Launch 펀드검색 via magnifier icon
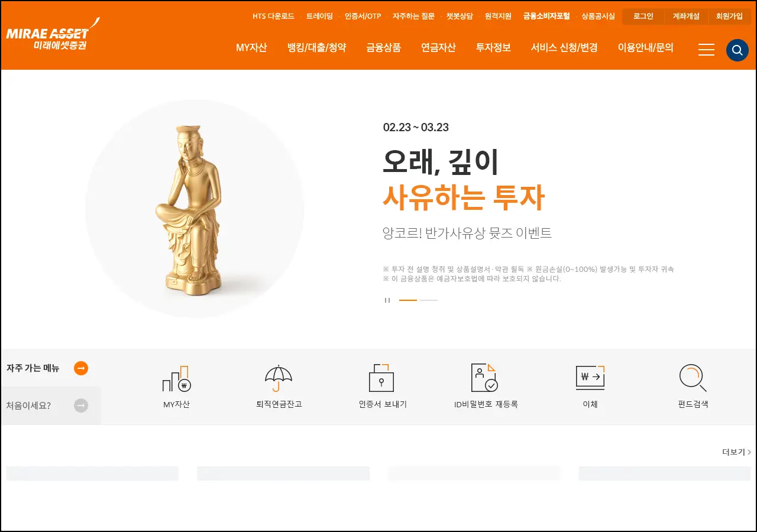Viewport: 757px width, 532px height. click(x=693, y=378)
